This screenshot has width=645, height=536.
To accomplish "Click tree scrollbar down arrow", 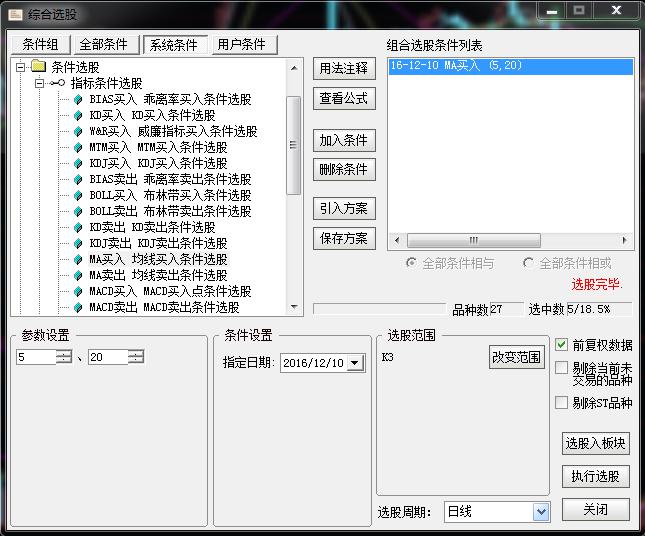I will click(294, 306).
